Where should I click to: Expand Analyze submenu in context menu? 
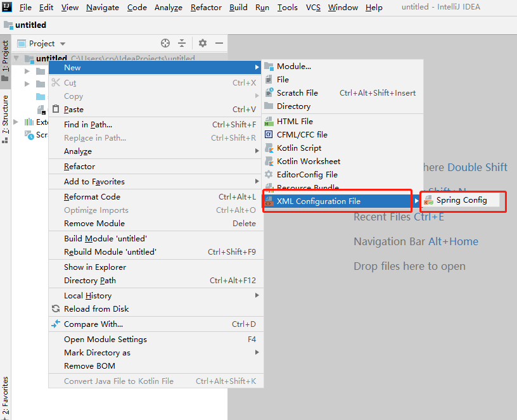pyautogui.click(x=257, y=151)
